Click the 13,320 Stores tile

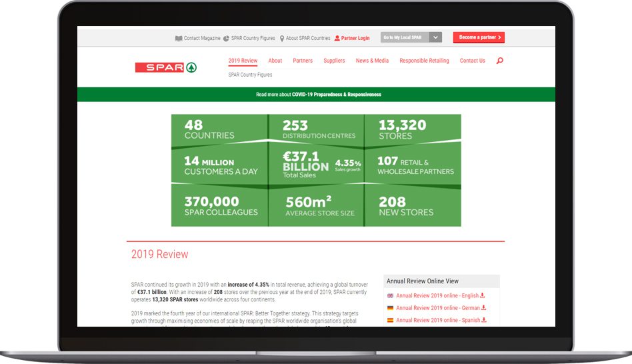tap(413, 130)
